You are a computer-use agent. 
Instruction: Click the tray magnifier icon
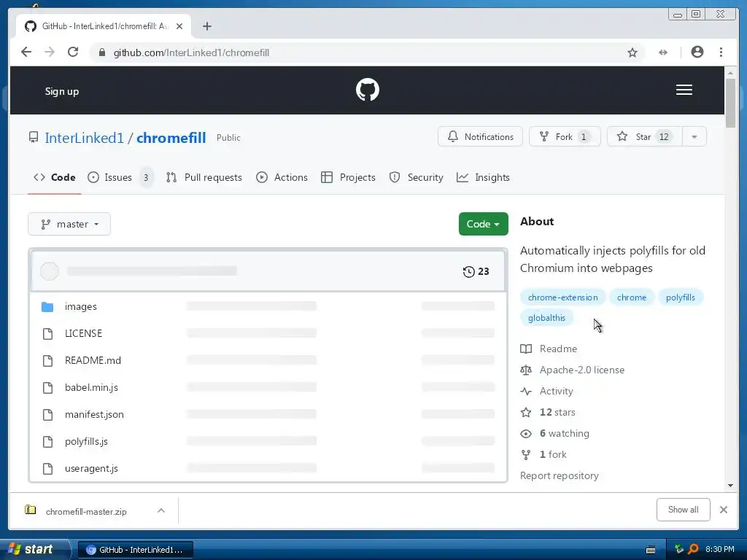tap(693, 549)
